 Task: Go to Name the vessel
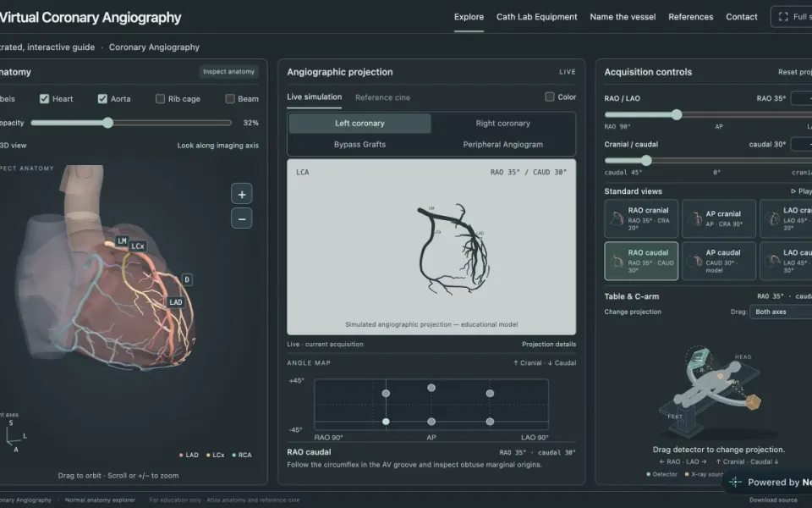(x=623, y=17)
